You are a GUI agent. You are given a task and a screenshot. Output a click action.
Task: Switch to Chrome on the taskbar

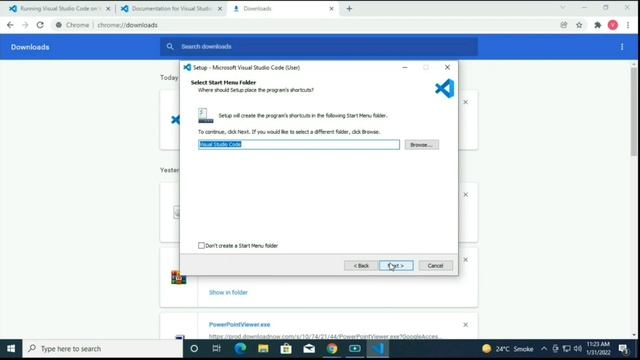332,349
